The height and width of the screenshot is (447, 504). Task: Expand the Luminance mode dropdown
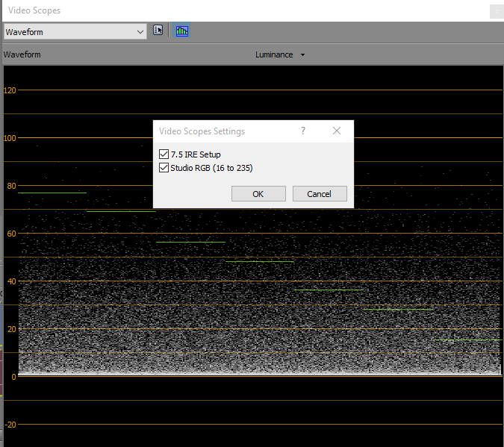click(280, 54)
